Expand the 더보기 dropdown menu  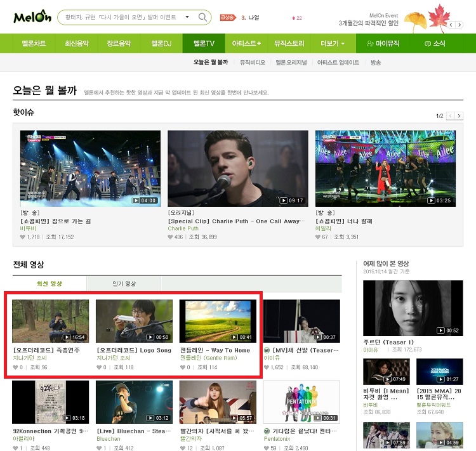[x=333, y=43]
